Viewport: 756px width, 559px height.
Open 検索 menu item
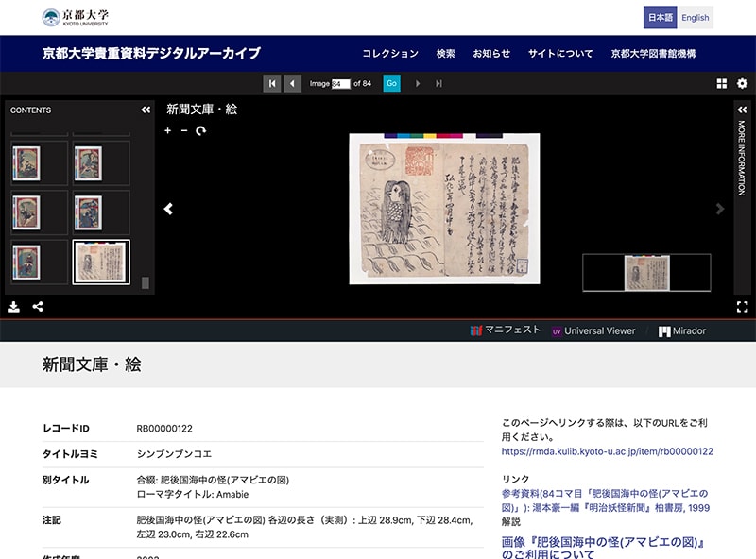tap(445, 54)
